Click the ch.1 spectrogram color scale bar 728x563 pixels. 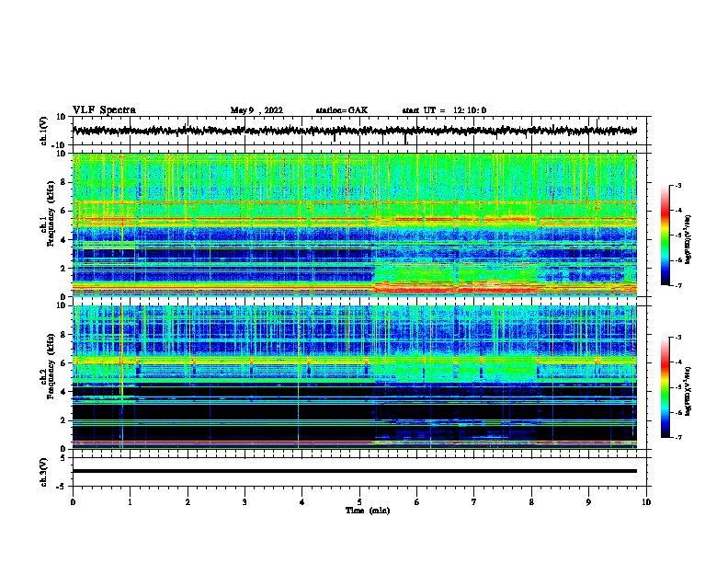pyautogui.click(x=665, y=236)
